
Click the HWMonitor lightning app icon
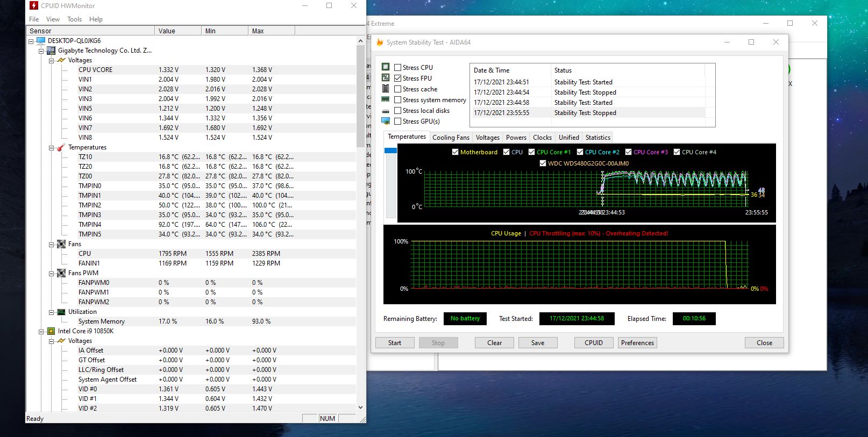tap(34, 6)
